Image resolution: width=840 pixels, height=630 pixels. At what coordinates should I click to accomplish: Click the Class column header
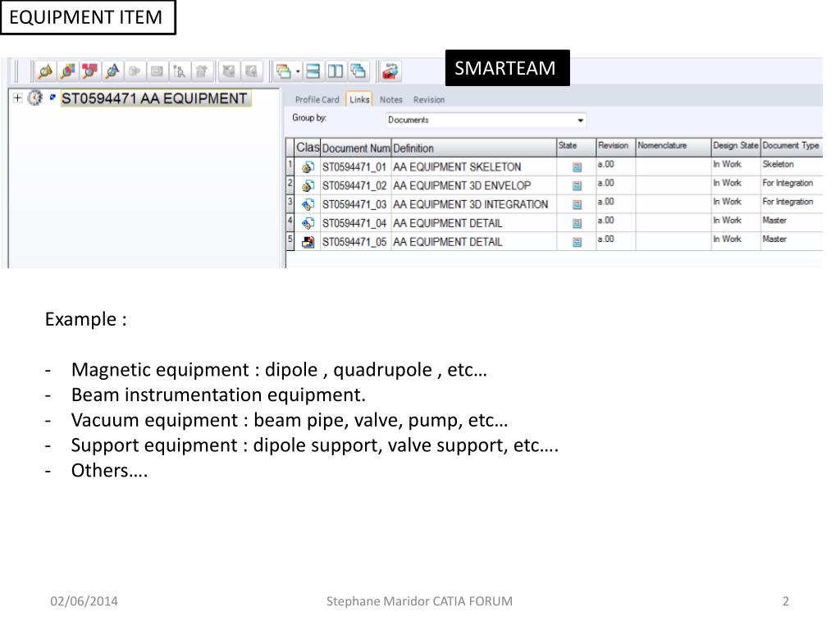pos(308,148)
